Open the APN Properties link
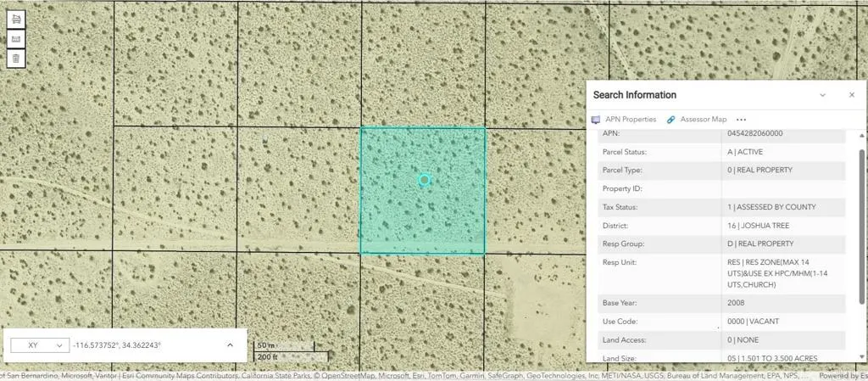Image resolution: width=868 pixels, height=381 pixels. click(631, 120)
